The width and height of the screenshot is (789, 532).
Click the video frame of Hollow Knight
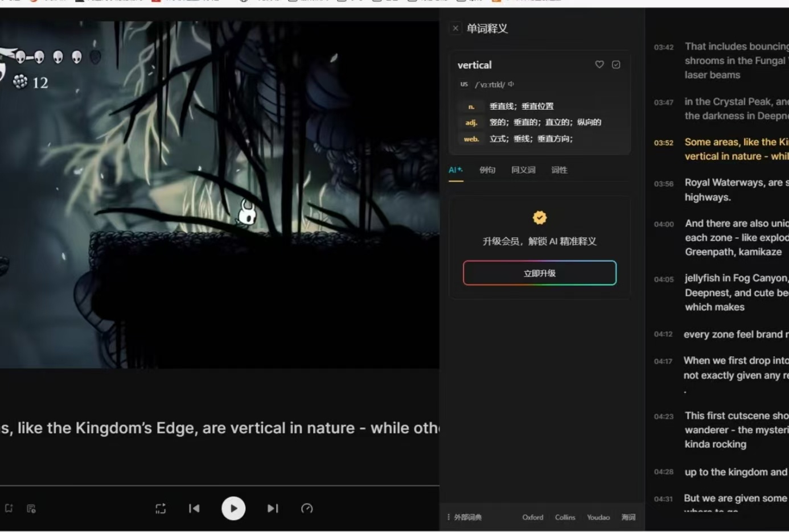[220, 195]
